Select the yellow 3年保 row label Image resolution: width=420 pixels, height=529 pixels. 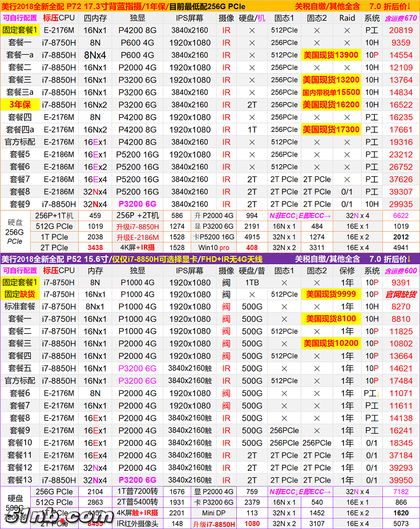(20, 105)
